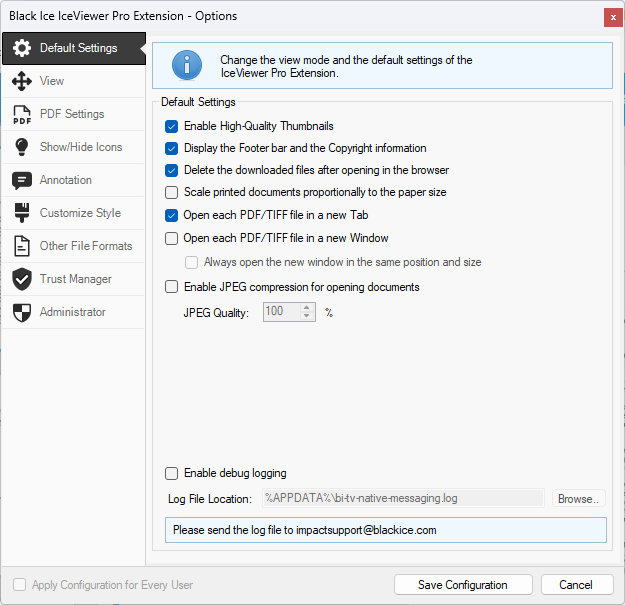Screen dimensions: 625x605
Task: Click the 'JPEG Quality:' label
Action: click(216, 313)
